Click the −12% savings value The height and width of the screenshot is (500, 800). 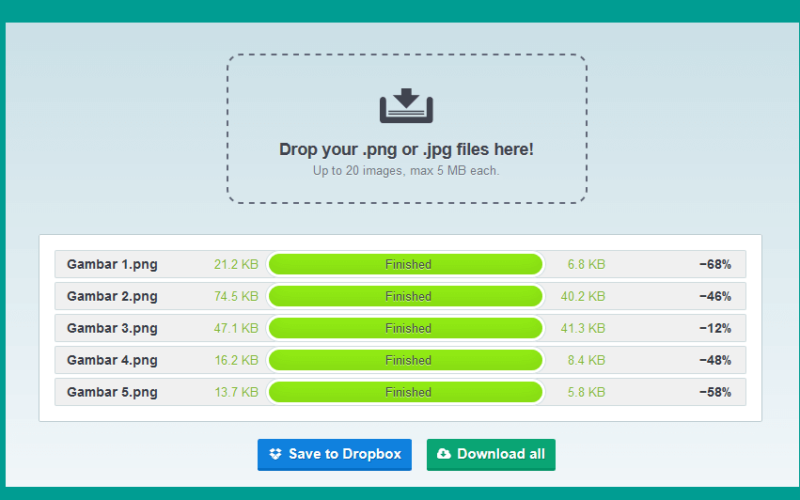pyautogui.click(x=715, y=328)
